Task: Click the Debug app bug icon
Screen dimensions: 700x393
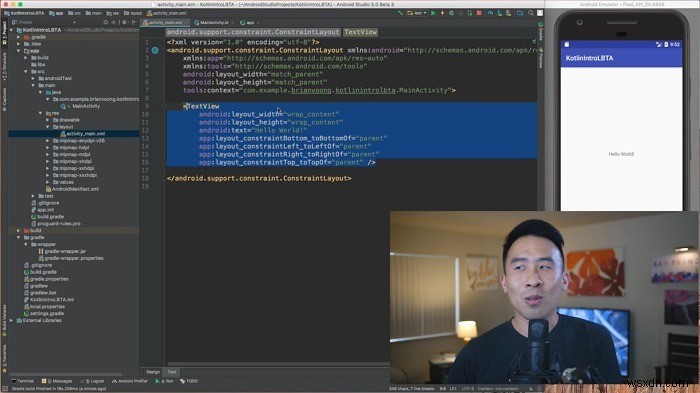Action: pyautogui.click(x=452, y=13)
